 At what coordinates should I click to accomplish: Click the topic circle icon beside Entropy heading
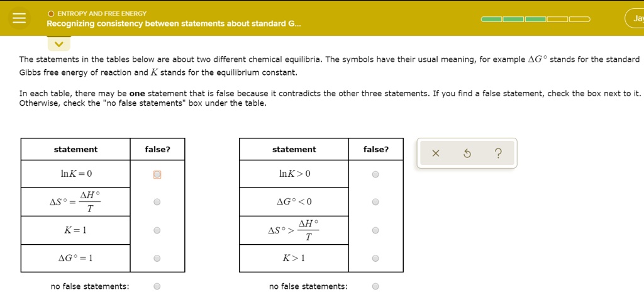coord(51,13)
